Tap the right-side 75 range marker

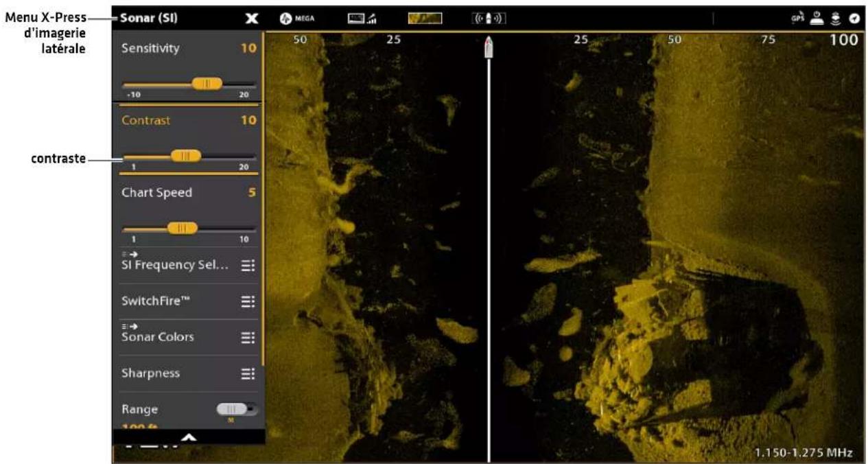point(768,40)
